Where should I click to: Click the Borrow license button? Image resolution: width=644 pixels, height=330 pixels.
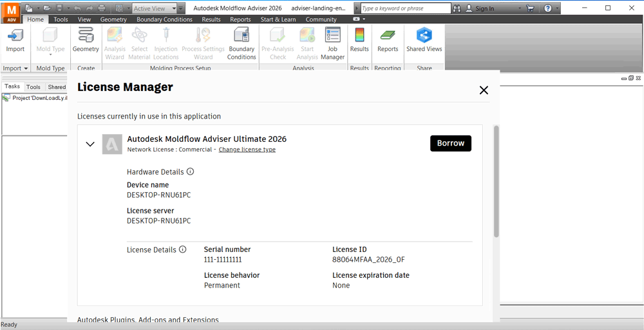click(451, 143)
